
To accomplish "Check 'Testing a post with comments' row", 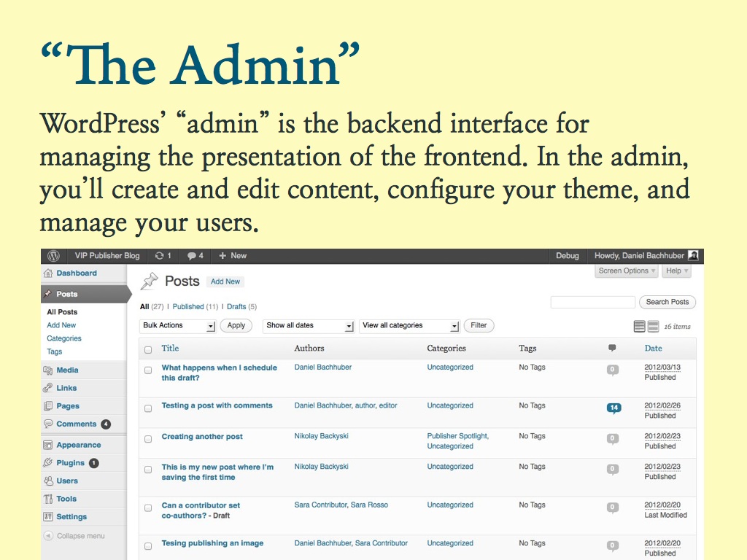I will tap(148, 408).
